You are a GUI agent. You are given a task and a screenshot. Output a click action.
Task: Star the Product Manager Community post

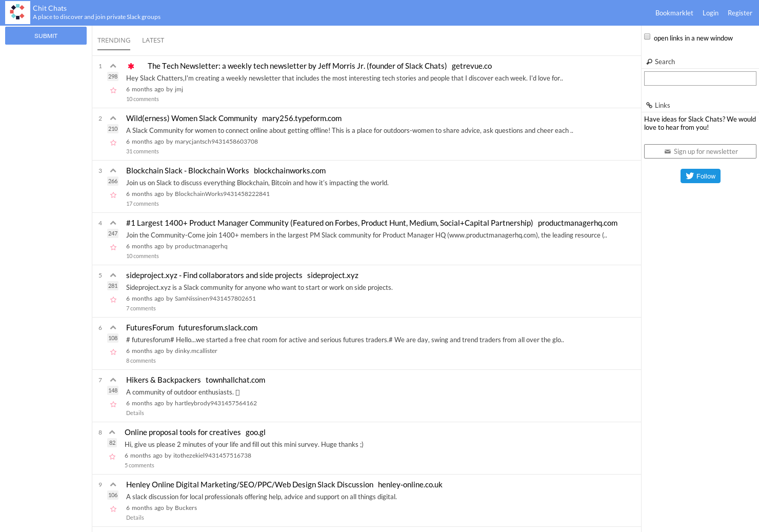pyautogui.click(x=113, y=247)
